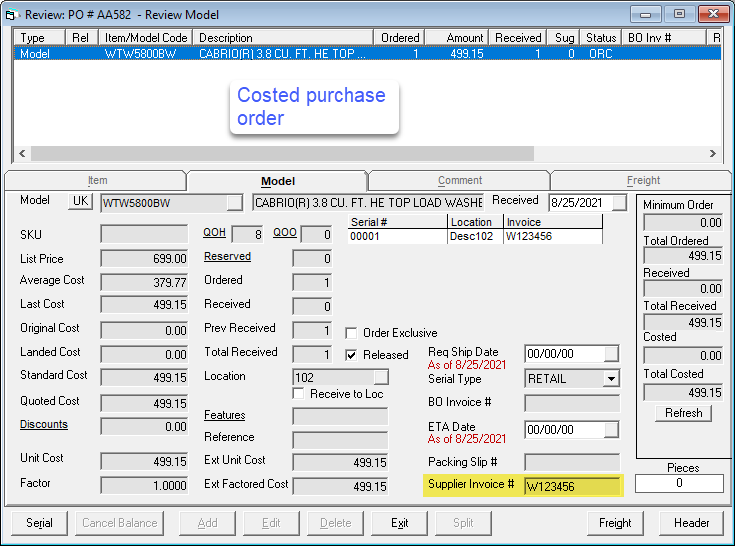Image resolution: width=735 pixels, height=546 pixels.
Task: Click the BO Inv # column header
Action: point(664,37)
